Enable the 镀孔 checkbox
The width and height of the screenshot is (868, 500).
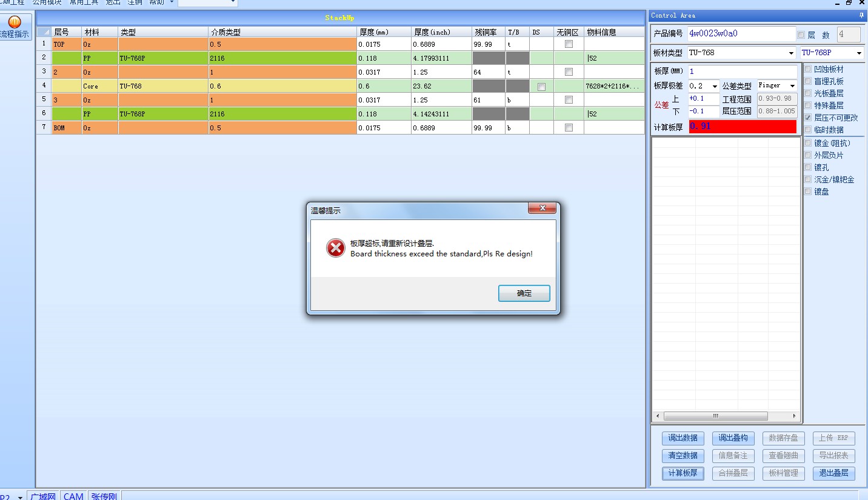click(x=808, y=167)
